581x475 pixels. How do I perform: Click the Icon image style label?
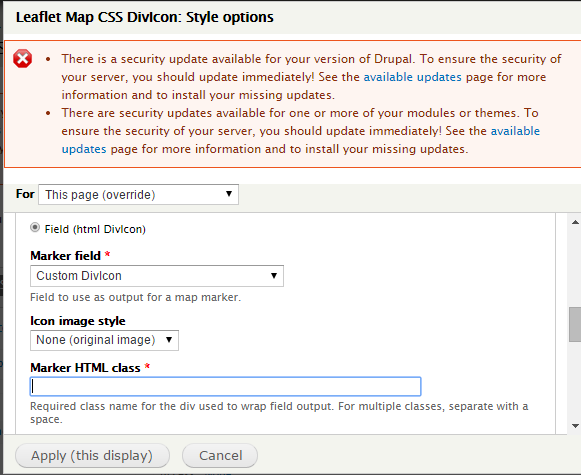pyautogui.click(x=78, y=321)
